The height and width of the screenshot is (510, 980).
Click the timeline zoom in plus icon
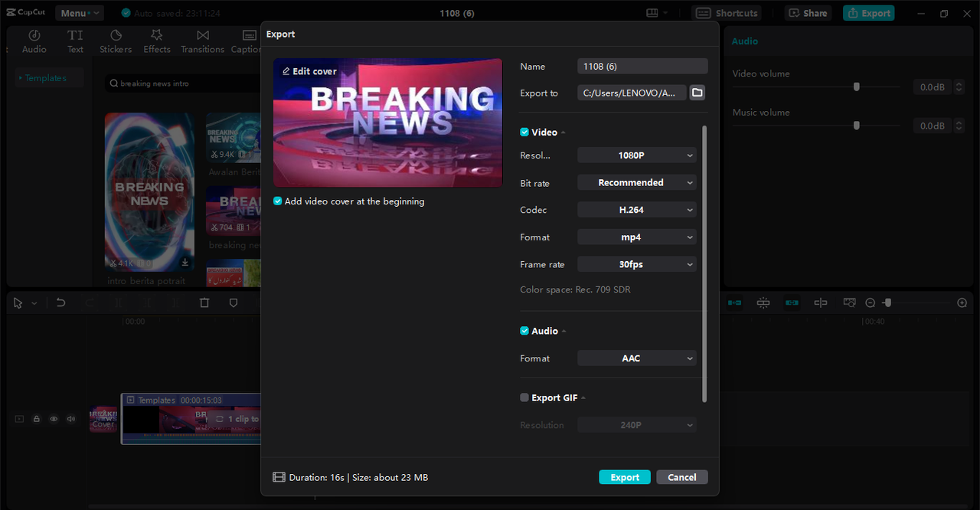click(962, 303)
